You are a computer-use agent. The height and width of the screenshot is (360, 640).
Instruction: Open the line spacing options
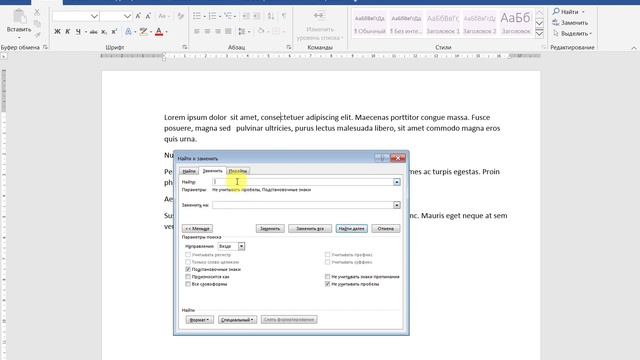[x=242, y=31]
